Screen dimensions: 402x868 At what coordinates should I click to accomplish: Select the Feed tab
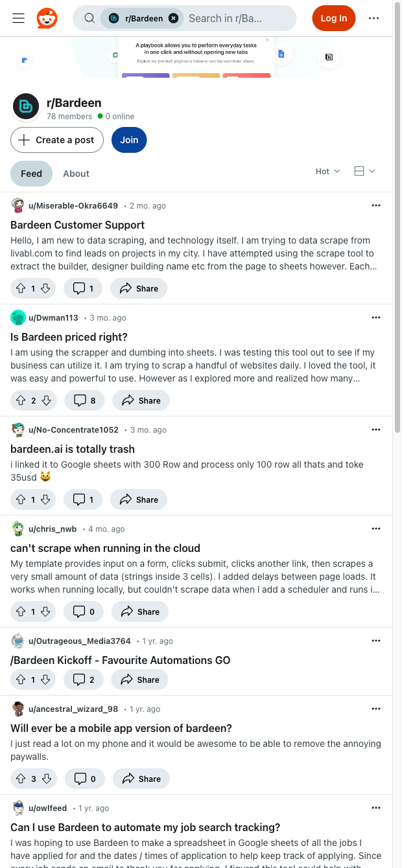point(31,174)
